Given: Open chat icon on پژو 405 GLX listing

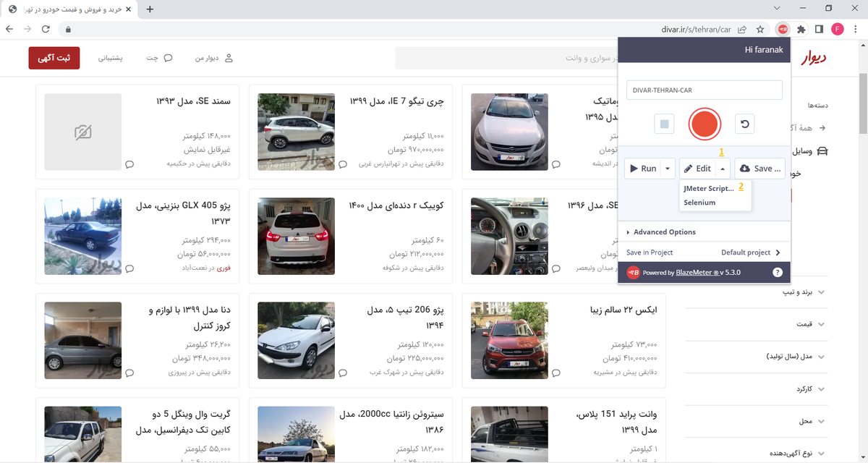Looking at the screenshot, I should coord(129,268).
